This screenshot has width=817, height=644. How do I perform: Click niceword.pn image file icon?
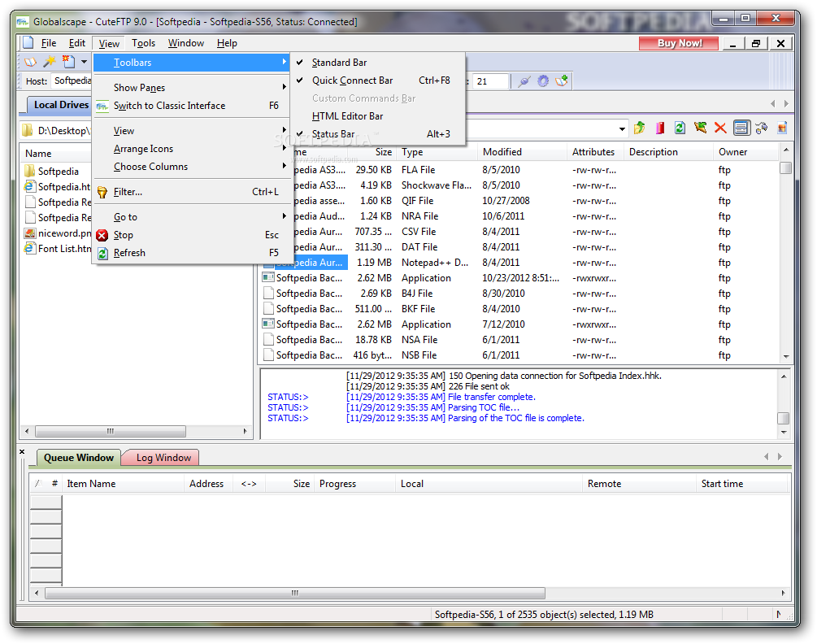point(30,233)
